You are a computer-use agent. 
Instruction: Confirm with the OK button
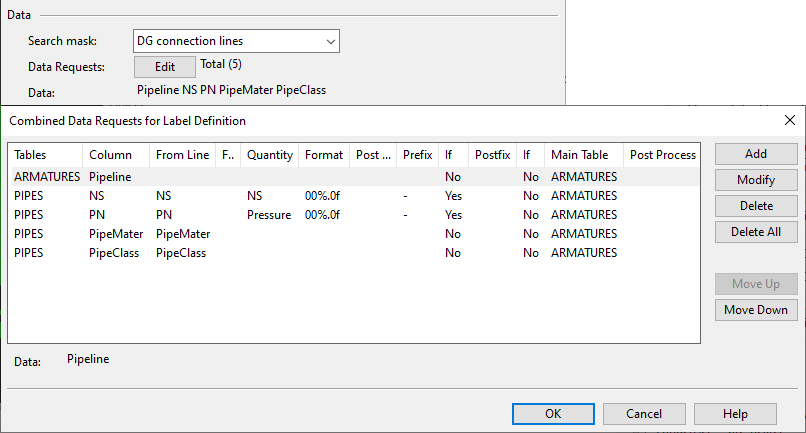point(553,414)
